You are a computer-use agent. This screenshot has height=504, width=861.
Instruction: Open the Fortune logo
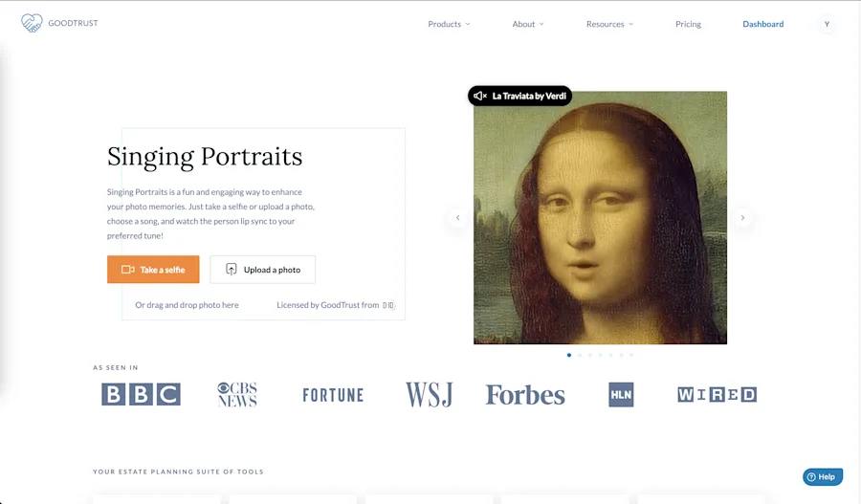tap(333, 395)
